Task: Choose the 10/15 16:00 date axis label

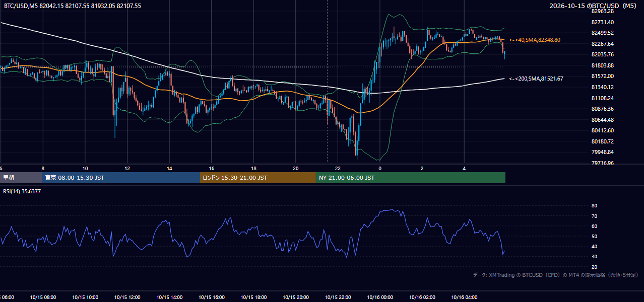Action: pos(211,297)
